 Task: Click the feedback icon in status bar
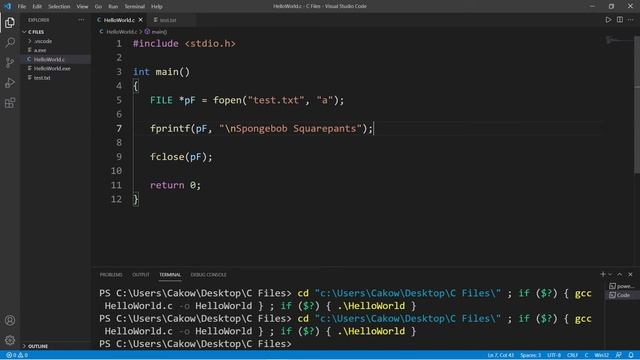pyautogui.click(x=619, y=355)
